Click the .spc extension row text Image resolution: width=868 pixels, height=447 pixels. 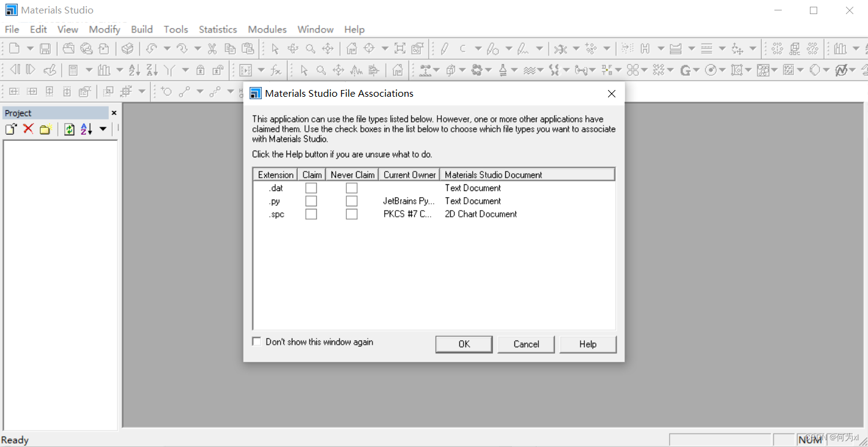pyautogui.click(x=276, y=214)
